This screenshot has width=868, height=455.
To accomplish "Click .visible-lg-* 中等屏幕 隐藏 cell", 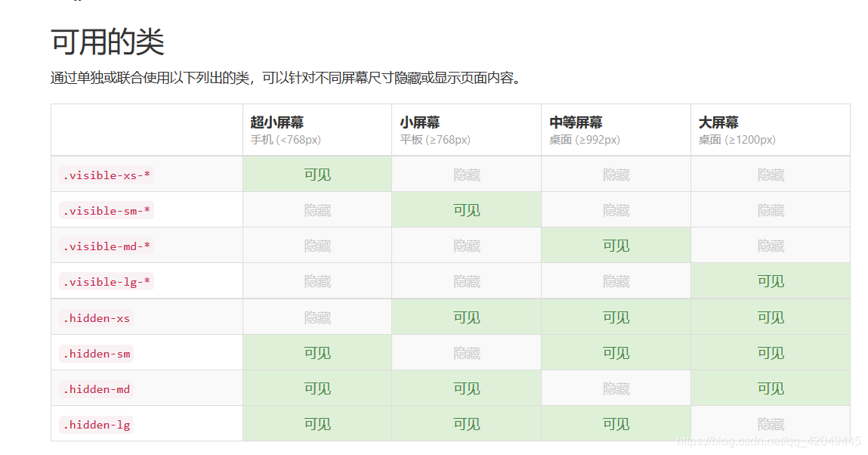I will [616, 280].
